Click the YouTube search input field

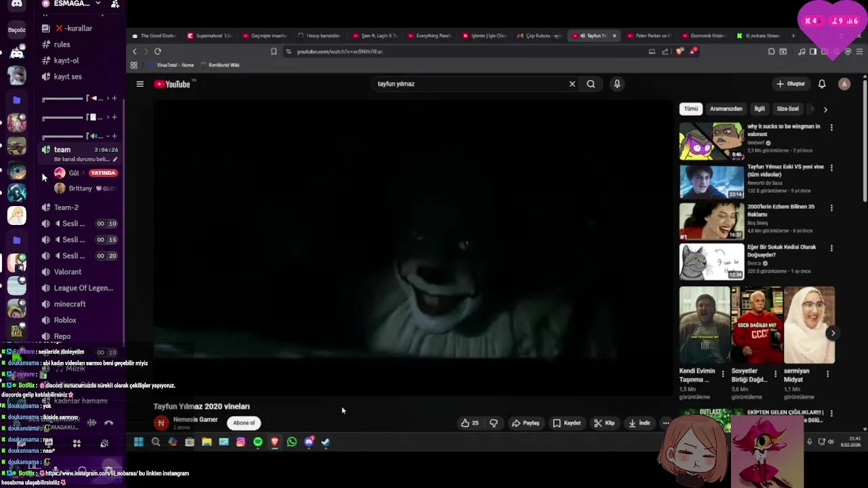click(471, 84)
